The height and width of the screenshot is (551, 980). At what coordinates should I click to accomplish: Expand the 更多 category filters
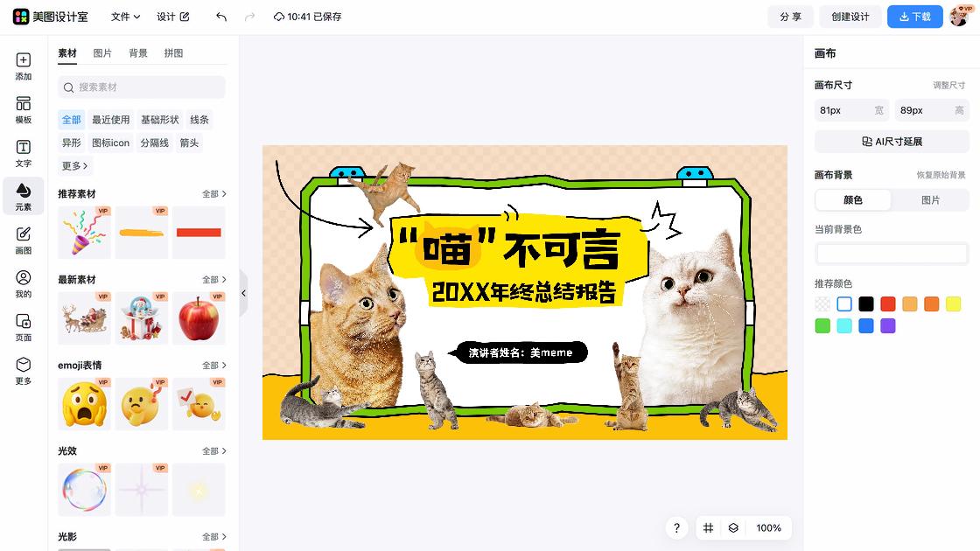coord(74,165)
